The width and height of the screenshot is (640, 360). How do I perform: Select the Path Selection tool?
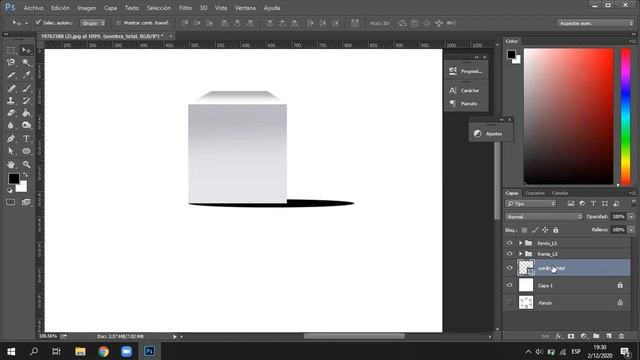(x=11, y=151)
